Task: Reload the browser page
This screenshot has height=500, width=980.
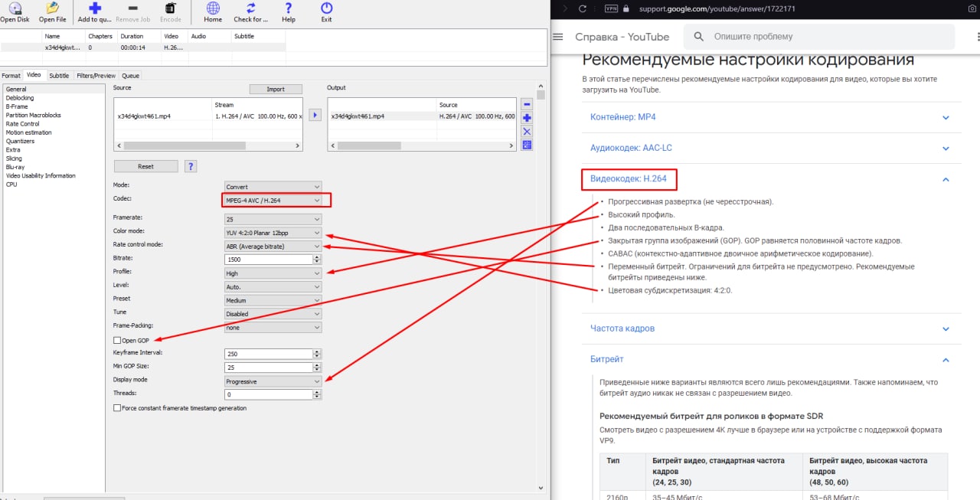Action: (x=583, y=8)
